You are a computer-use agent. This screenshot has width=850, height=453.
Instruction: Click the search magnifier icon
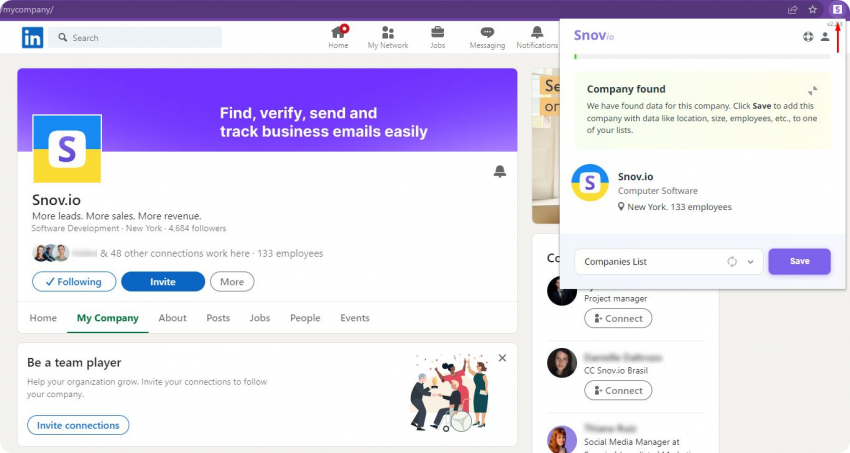63,37
